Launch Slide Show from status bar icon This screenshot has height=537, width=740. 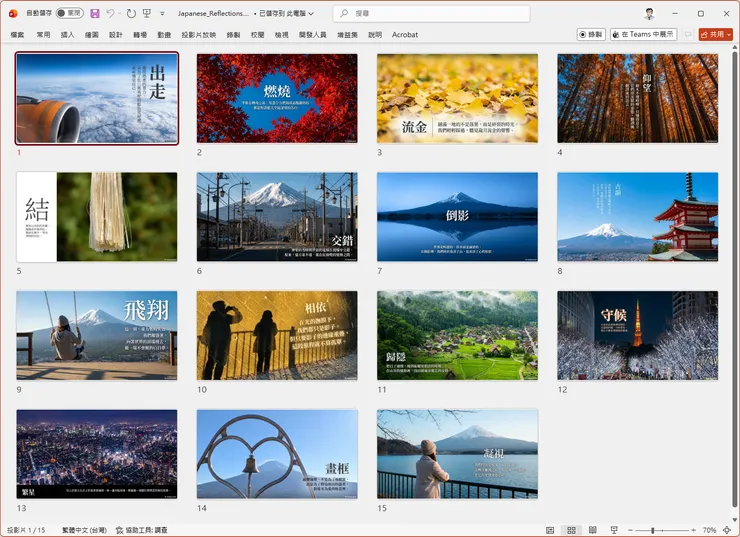coord(613,529)
